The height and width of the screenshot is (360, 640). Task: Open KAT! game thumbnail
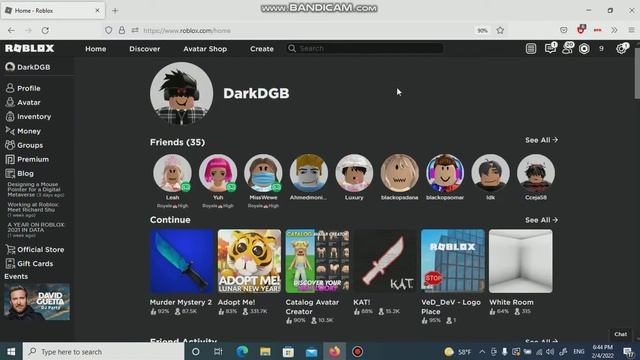385,261
